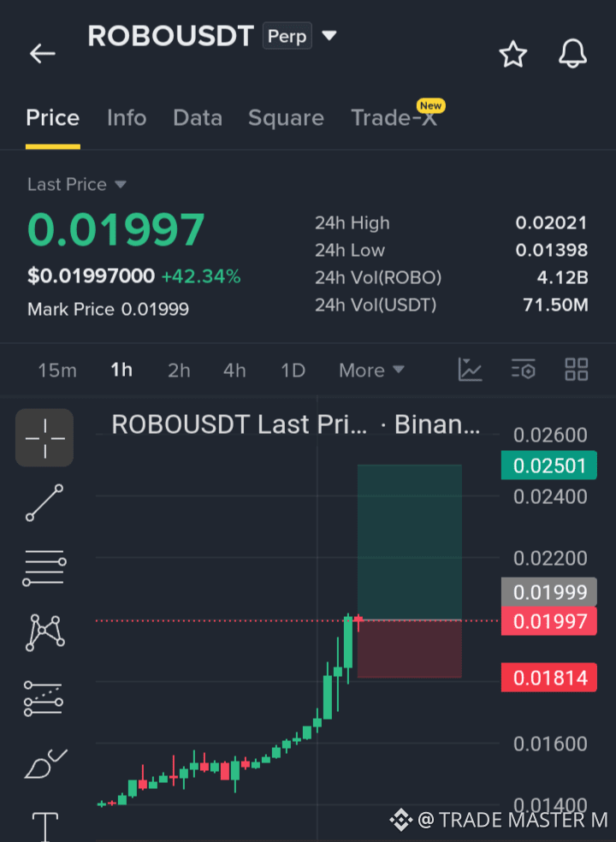The width and height of the screenshot is (616, 842).
Task: Click the 0.01999 mark price axis label
Action: [x=549, y=592]
